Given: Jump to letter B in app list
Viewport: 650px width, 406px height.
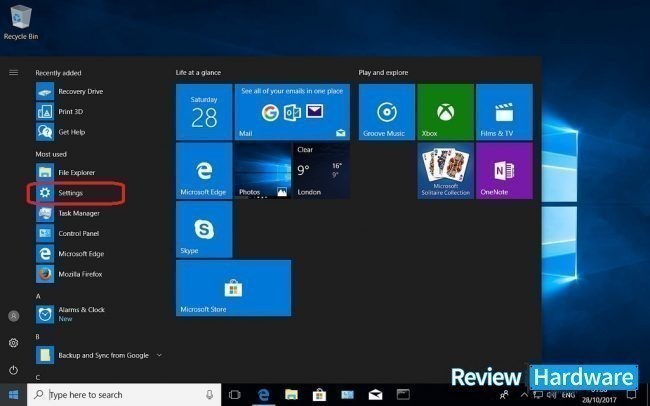Looking at the screenshot, I should coord(38,337).
